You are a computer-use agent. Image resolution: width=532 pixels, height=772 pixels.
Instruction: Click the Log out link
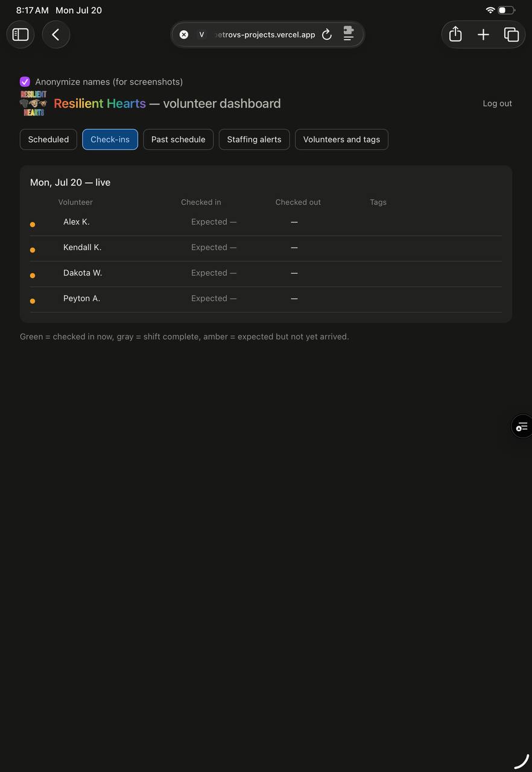[x=497, y=103]
